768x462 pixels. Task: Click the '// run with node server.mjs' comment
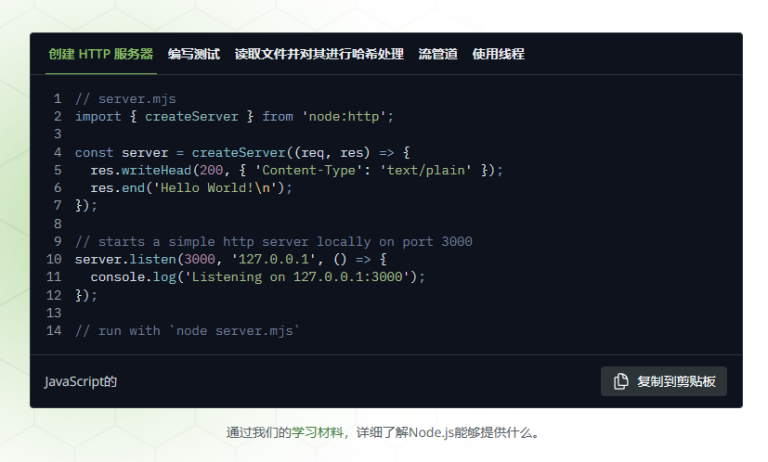tap(187, 331)
